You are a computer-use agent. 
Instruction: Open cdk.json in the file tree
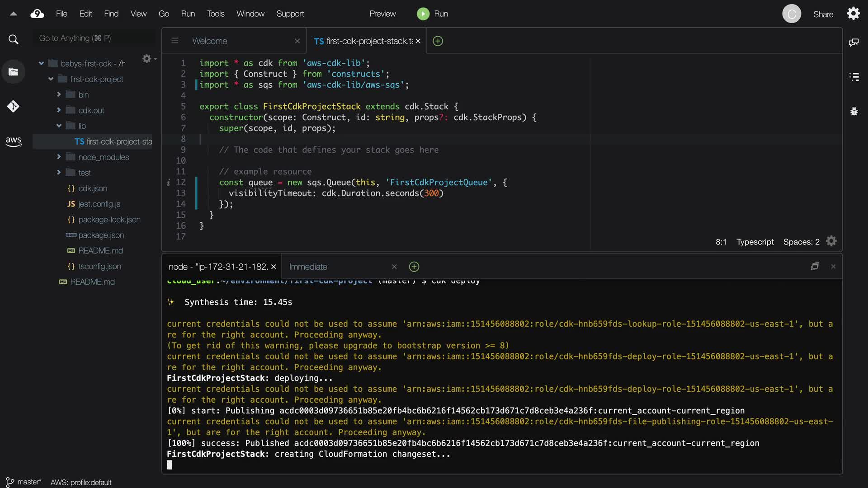click(x=92, y=188)
